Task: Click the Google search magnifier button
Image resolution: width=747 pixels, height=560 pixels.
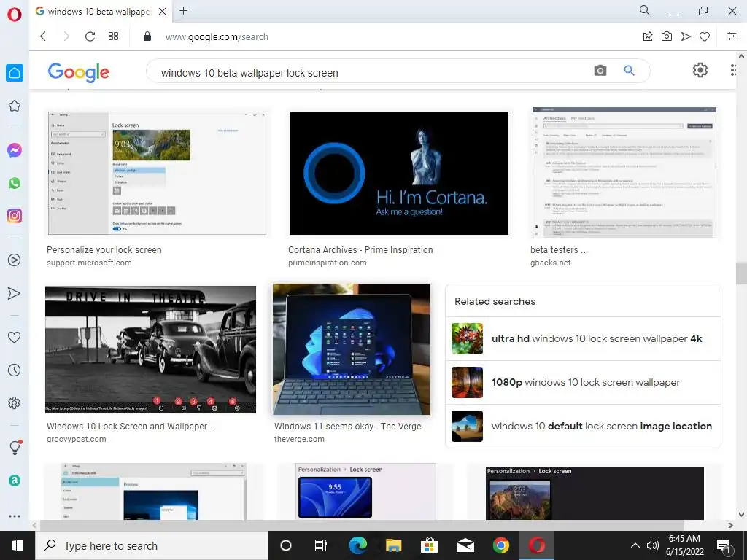Action: [629, 71]
